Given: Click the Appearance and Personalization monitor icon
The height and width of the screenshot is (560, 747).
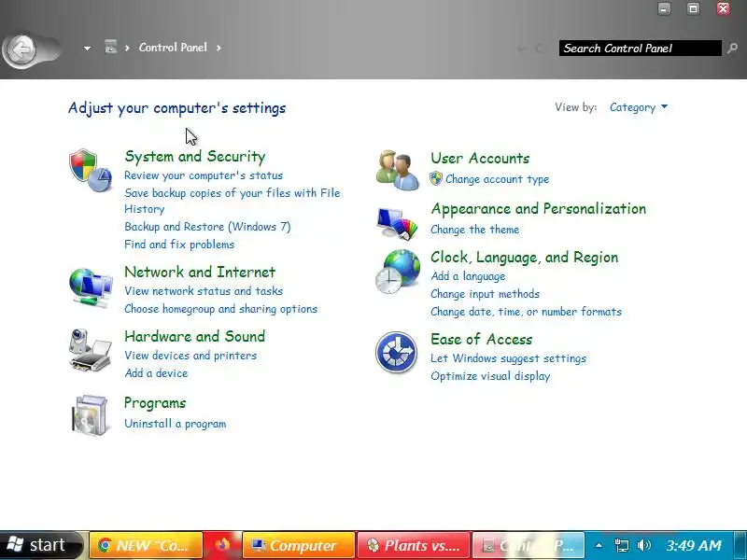Looking at the screenshot, I should click(x=398, y=222).
